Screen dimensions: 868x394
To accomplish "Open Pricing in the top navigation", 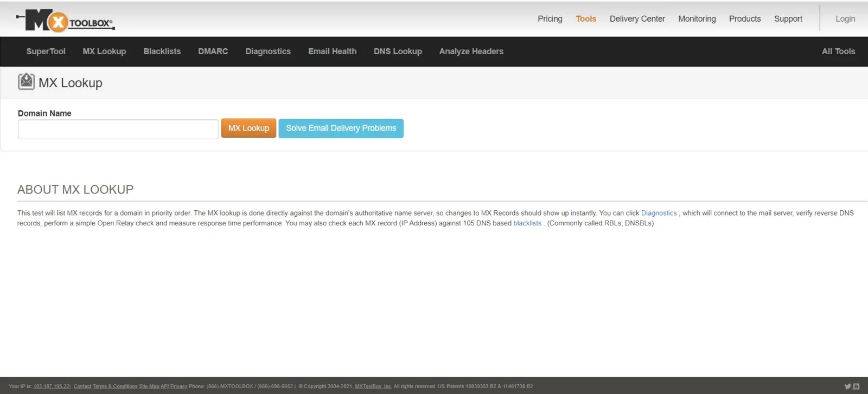I will coord(550,19).
